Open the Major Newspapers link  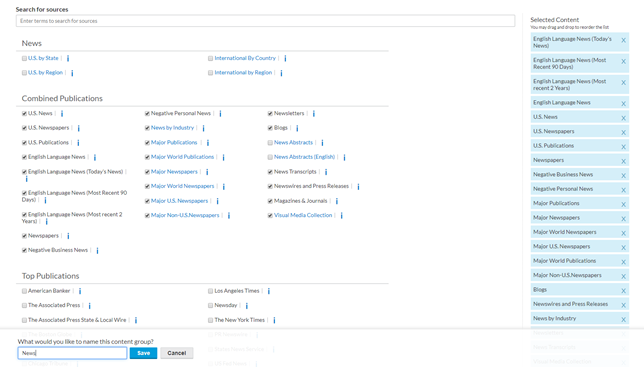(x=174, y=172)
